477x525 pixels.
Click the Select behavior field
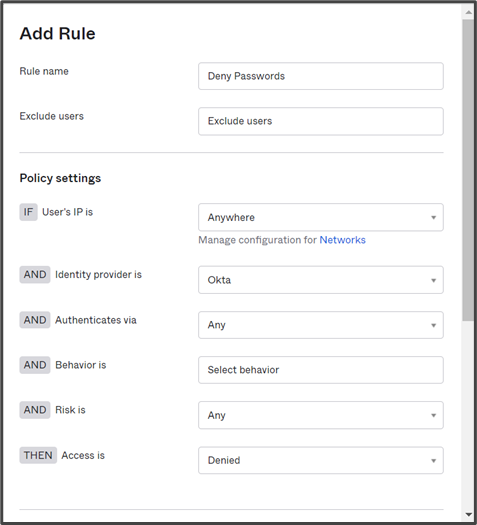coord(321,370)
